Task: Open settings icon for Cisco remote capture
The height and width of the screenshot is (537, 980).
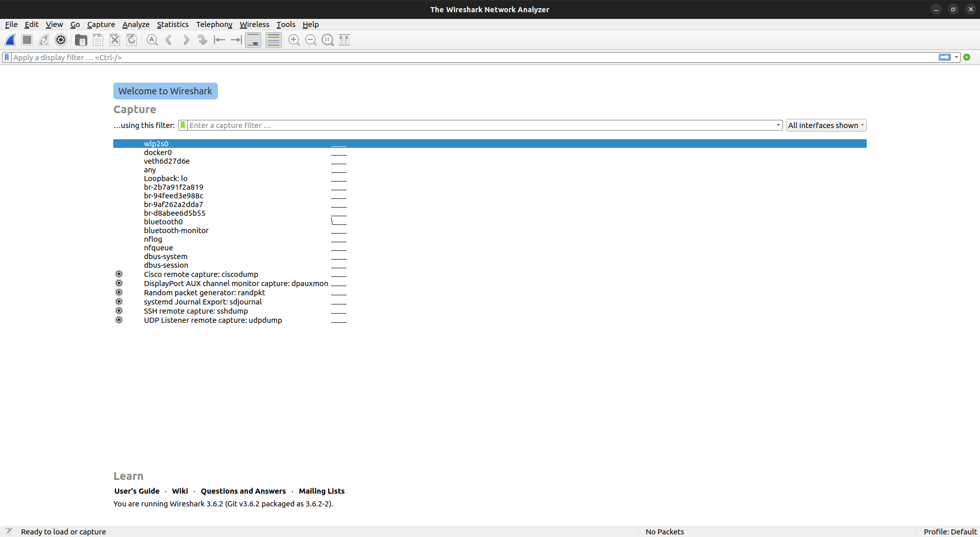Action: [x=119, y=274]
